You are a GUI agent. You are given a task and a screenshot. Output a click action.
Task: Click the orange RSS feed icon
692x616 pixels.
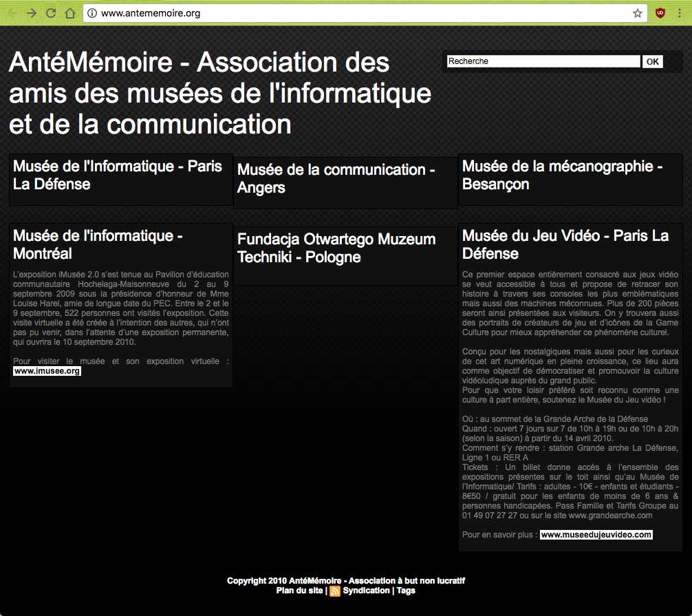coord(335,591)
